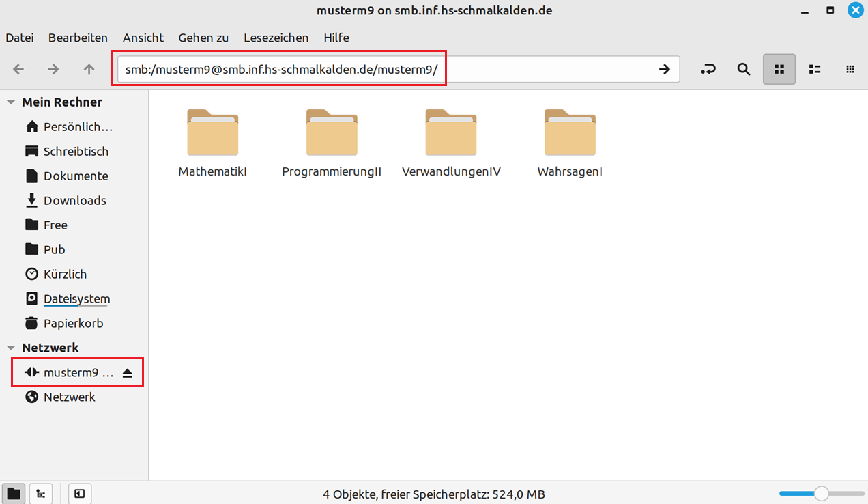Click the search magnifier icon in toolbar

click(x=744, y=69)
